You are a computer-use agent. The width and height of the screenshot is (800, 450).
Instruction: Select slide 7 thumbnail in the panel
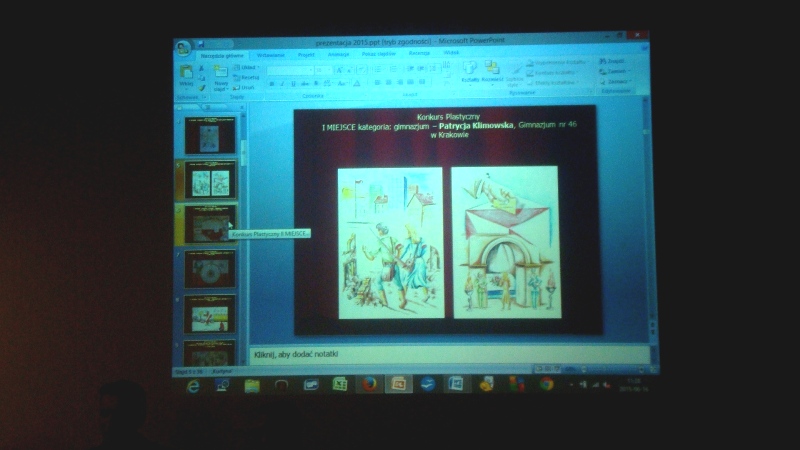[x=210, y=269]
